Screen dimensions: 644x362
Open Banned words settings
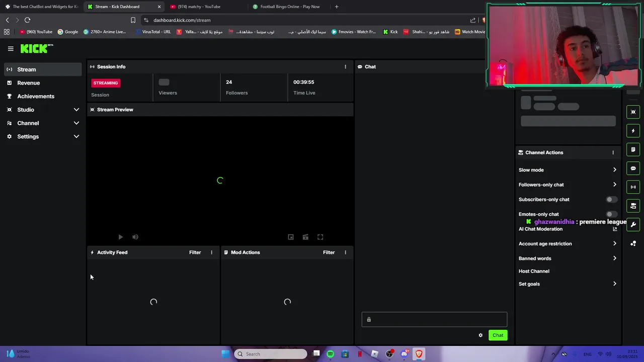click(568, 258)
